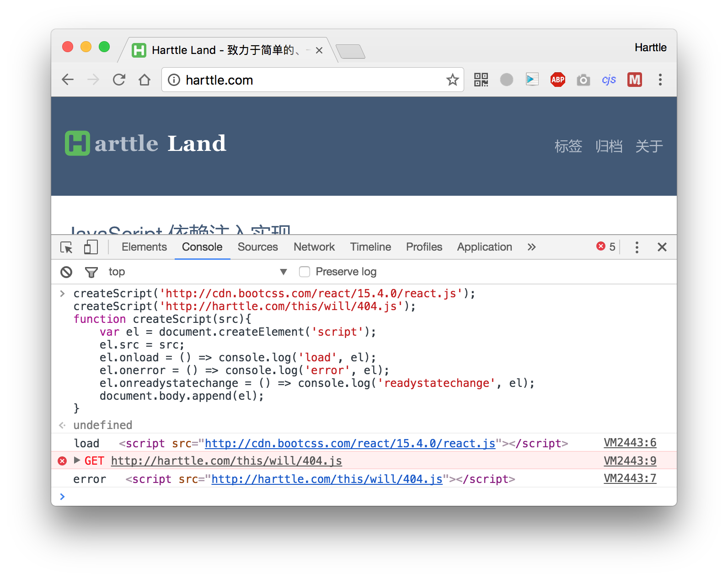Image resolution: width=728 pixels, height=579 pixels.
Task: Click the 404.js URL in GET error
Action: 226,461
